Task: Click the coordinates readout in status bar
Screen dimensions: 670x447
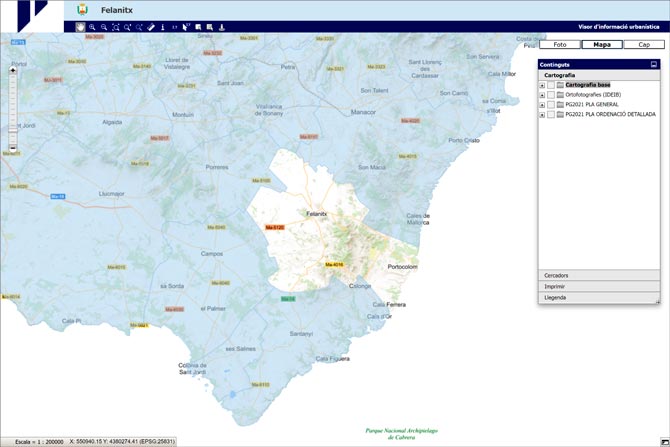Action: coord(122,441)
